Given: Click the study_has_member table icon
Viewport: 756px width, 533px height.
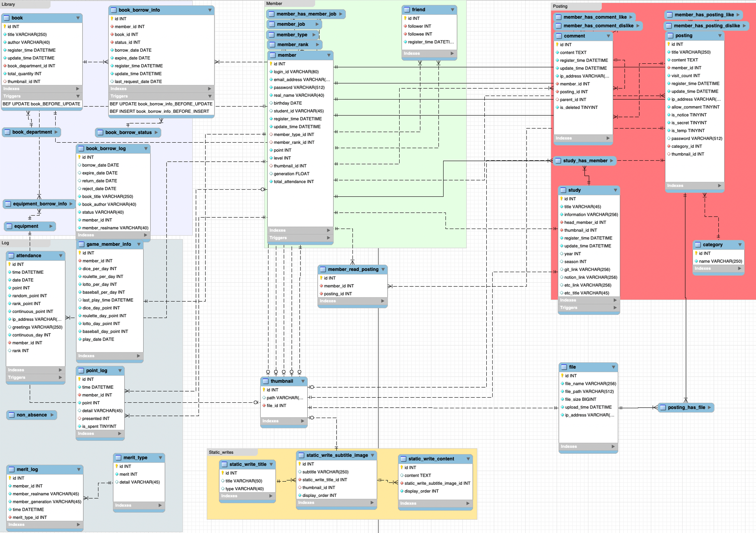Looking at the screenshot, I should 558,161.
